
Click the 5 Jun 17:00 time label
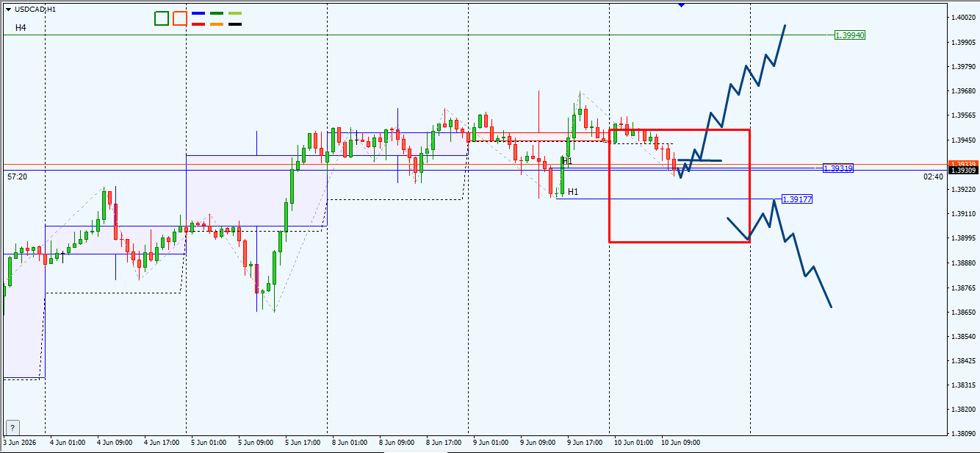pos(303,443)
